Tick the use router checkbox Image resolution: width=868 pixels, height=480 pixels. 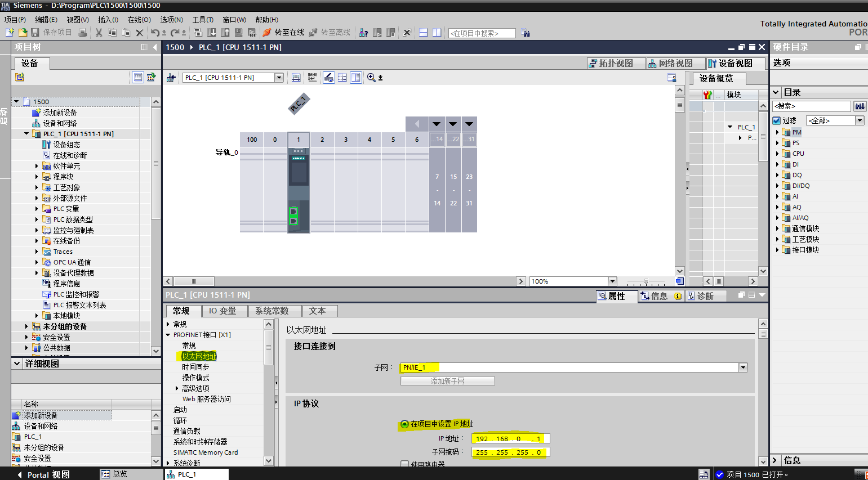(404, 464)
